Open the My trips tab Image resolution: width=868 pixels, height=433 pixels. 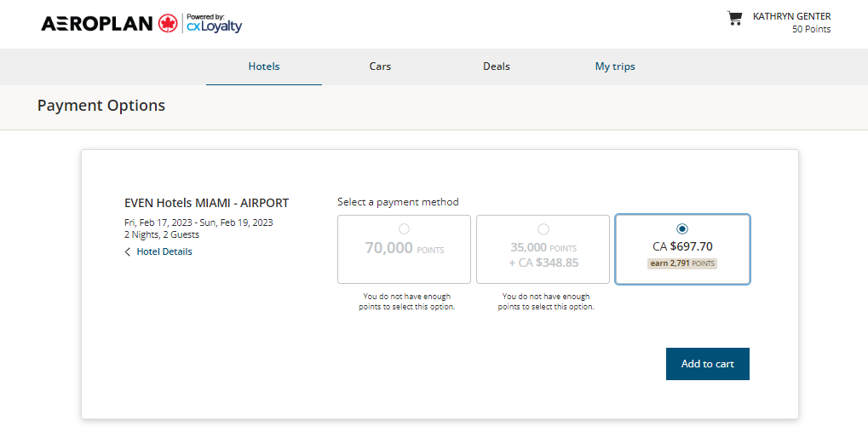pyautogui.click(x=615, y=66)
